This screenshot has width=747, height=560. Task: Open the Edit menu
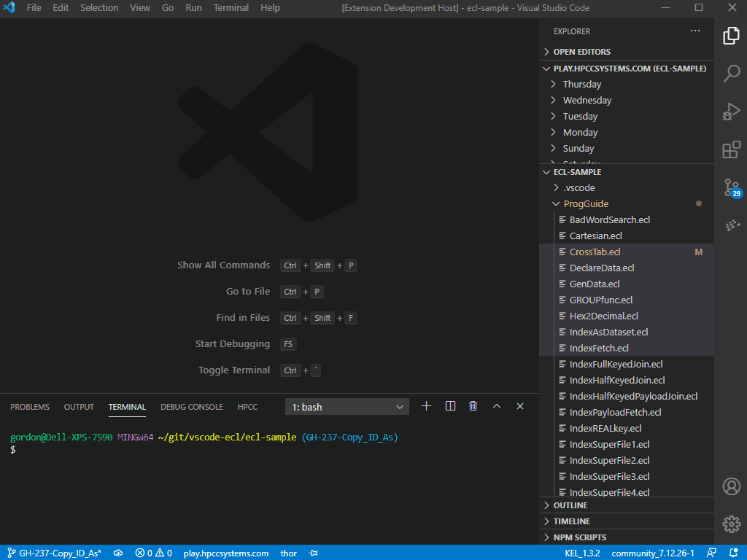tap(61, 7)
